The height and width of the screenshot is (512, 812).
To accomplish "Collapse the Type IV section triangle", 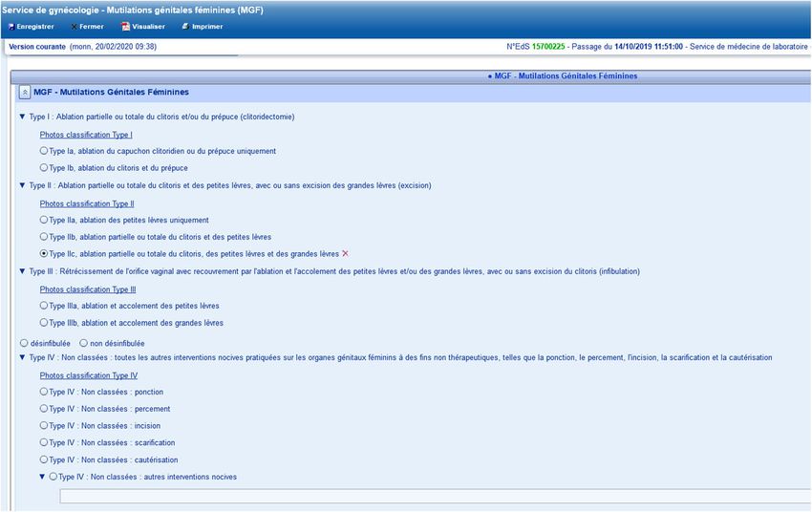I will 22,357.
